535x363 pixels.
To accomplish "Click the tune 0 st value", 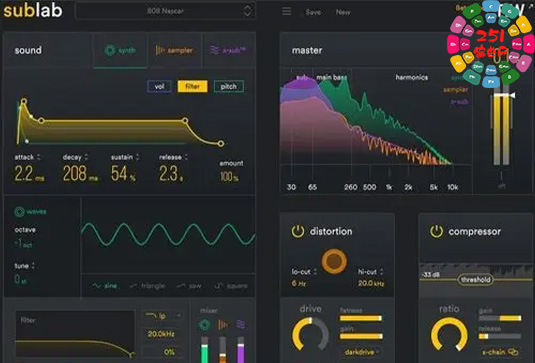I will (20, 279).
